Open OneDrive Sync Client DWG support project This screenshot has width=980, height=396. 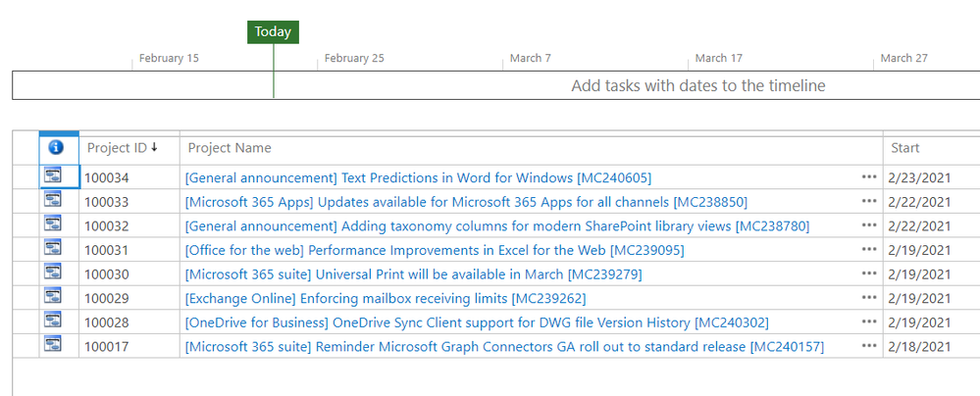click(x=476, y=322)
